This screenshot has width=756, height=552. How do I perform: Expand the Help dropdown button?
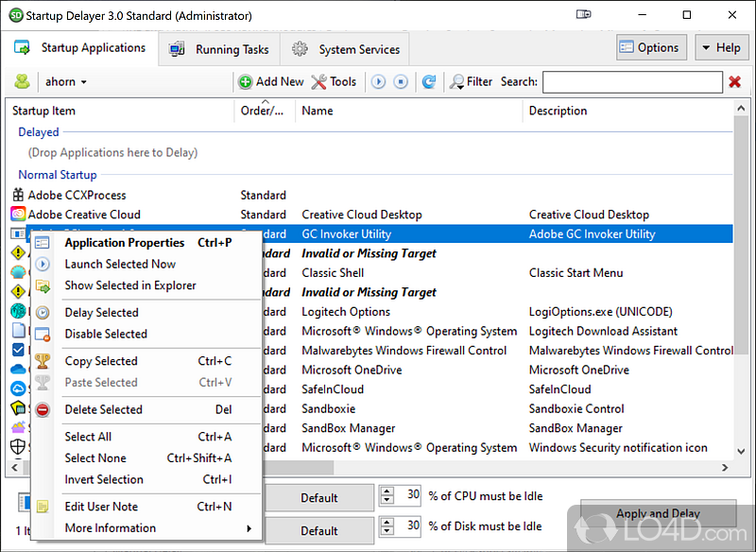tap(718, 48)
